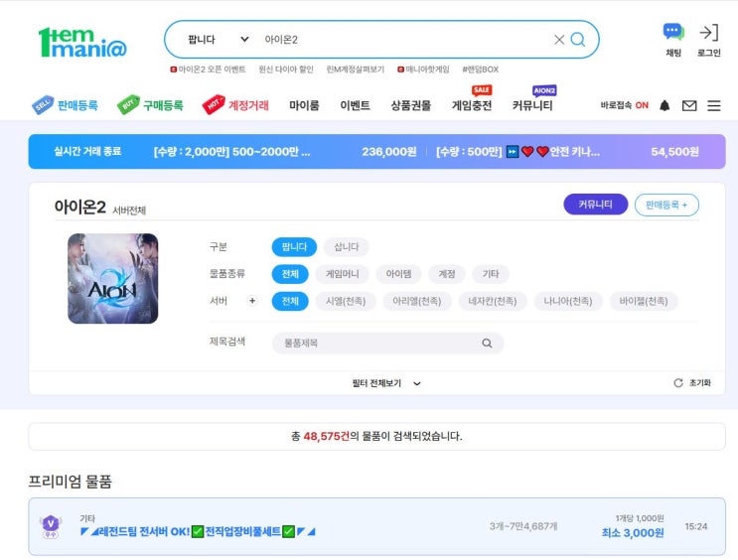This screenshot has width=738, height=560.
Task: Select the 바이젤(천족) server
Action: tap(644, 301)
